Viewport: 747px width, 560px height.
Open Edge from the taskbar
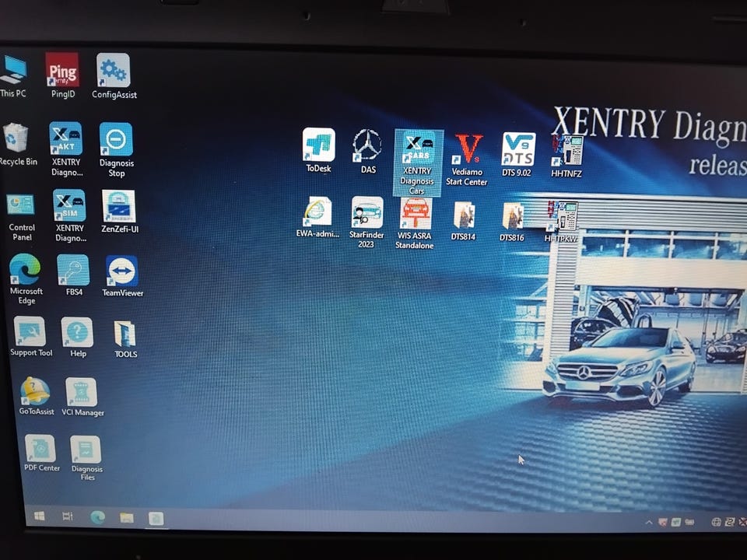point(98,518)
